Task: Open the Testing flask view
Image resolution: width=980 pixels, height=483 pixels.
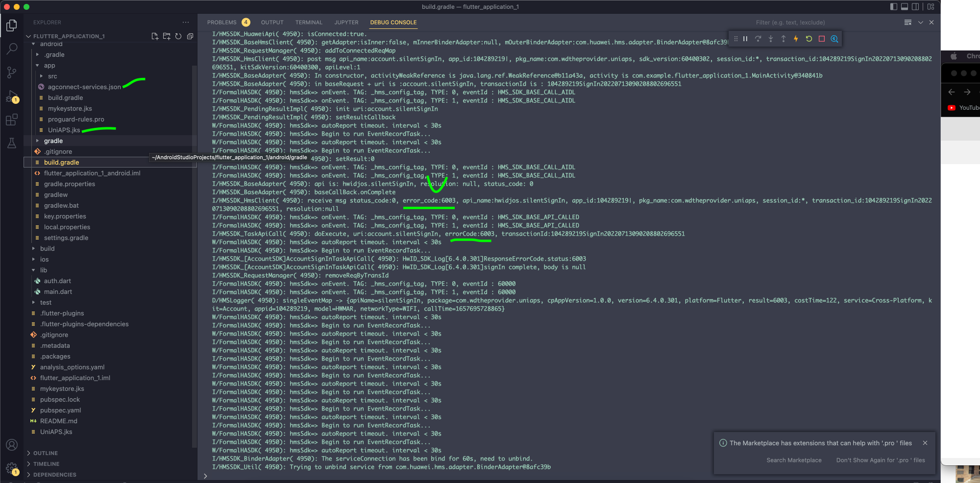Action: 12,143
